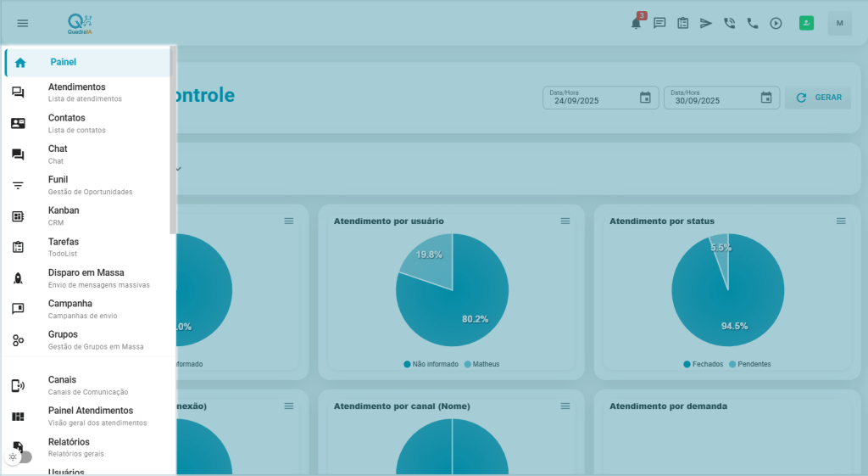Screen dimensions: 868x476
Task: Open the user avatar M menu
Action: click(x=839, y=23)
